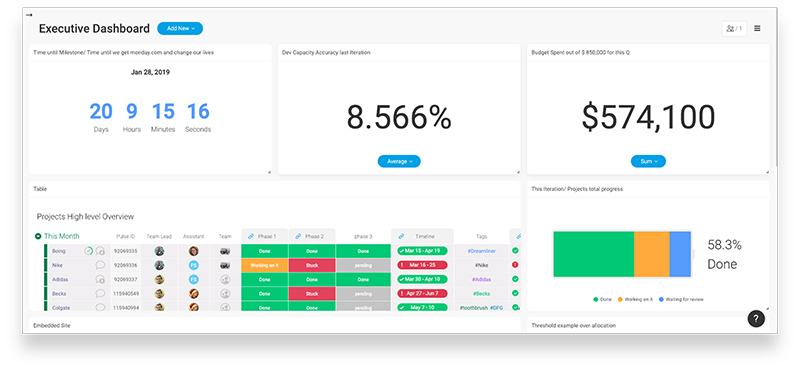Image resolution: width=800 pixels, height=372 pixels.
Task: Open the conversation bubble for Becks
Action: pos(101,293)
